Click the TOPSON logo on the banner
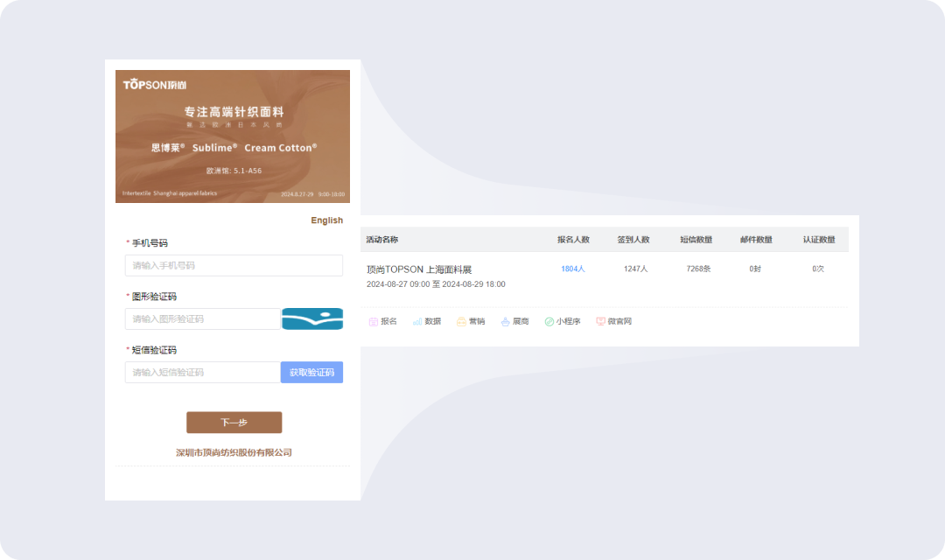This screenshot has width=945, height=560. tap(154, 85)
